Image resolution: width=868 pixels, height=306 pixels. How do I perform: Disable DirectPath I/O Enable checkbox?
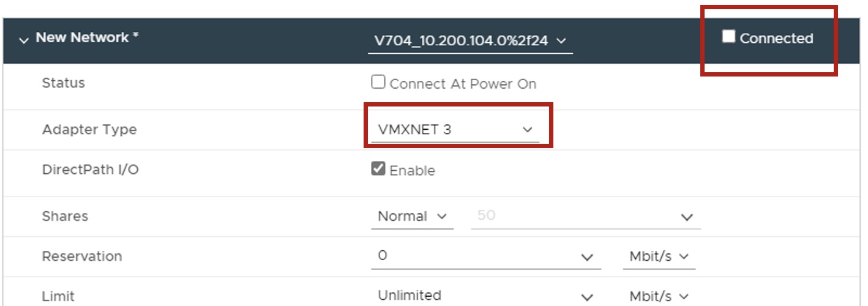pyautogui.click(x=378, y=170)
